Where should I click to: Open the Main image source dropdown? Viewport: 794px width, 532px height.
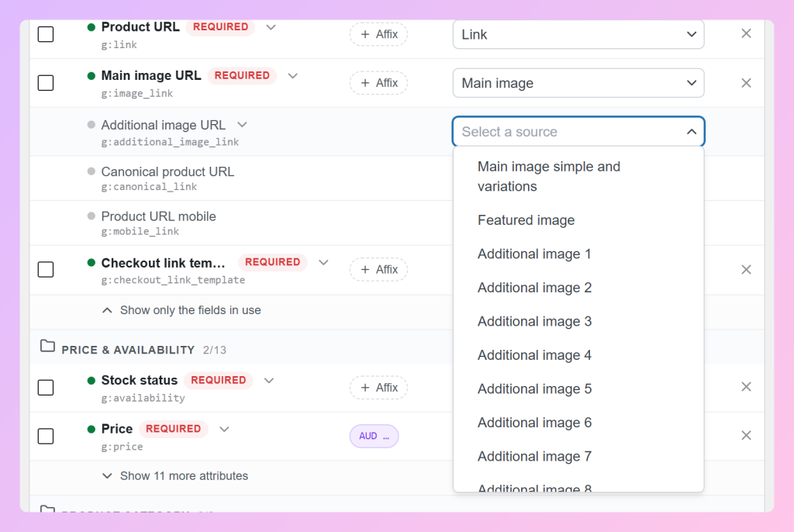pos(578,83)
